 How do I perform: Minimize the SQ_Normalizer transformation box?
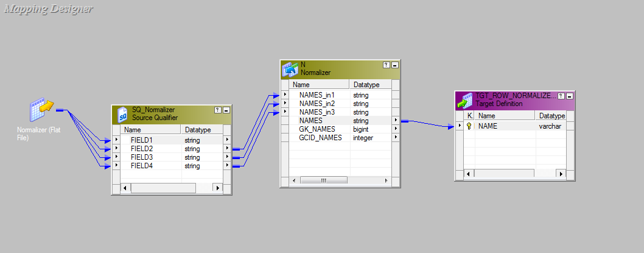(x=226, y=110)
